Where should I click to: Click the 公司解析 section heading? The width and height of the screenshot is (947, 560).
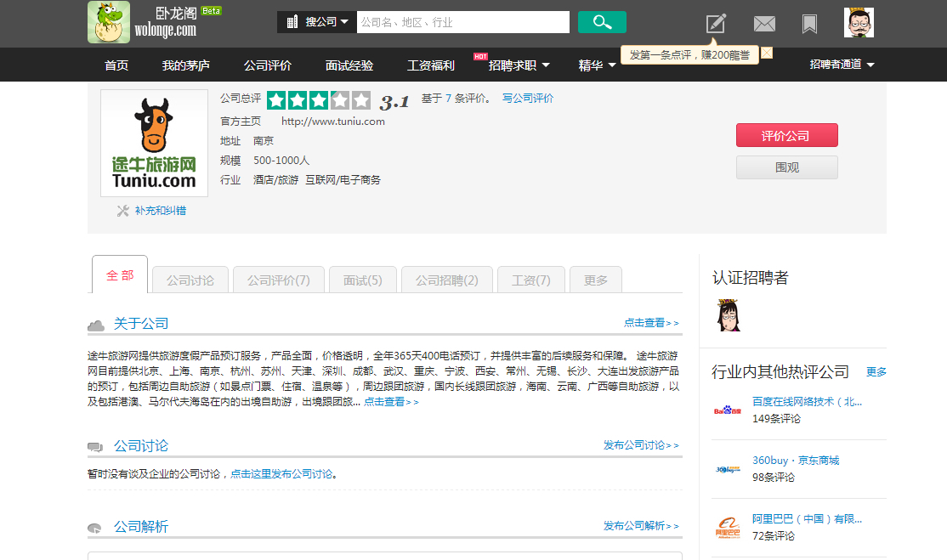[141, 527]
